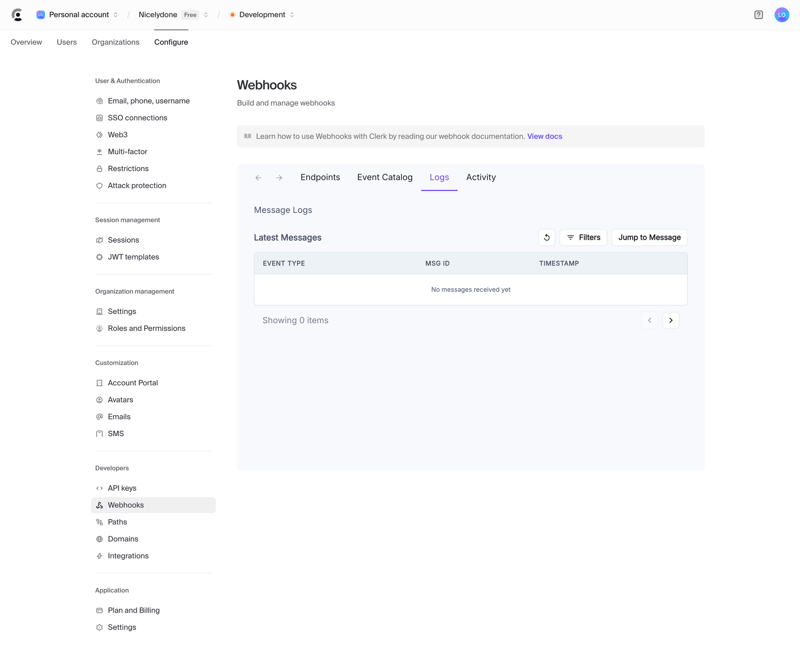This screenshot has width=800, height=657.
Task: Open the webhook View docs link
Action: tap(544, 135)
